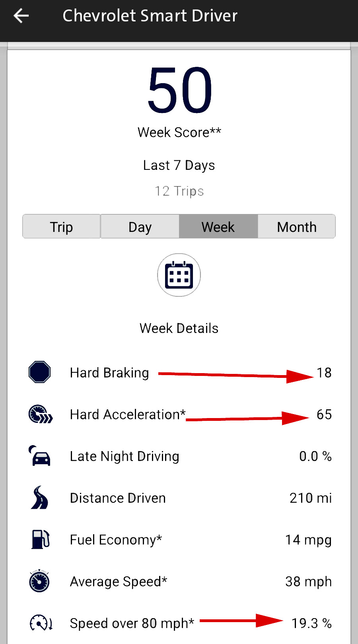The height and width of the screenshot is (644, 358).
Task: Open the calendar date picker icon
Action: click(x=179, y=275)
